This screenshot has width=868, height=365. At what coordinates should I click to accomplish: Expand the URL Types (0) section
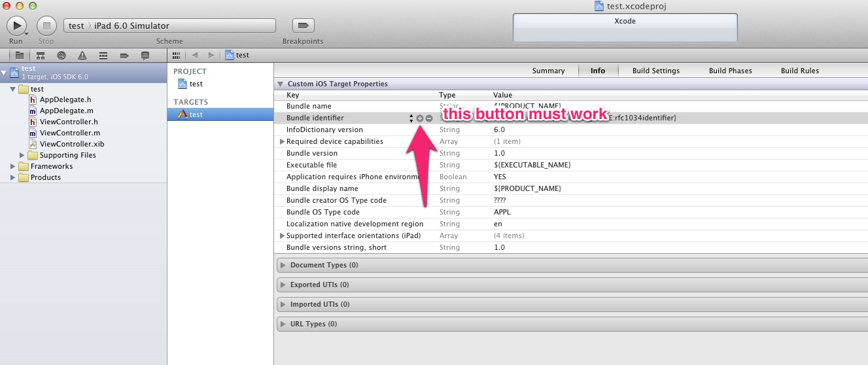click(283, 324)
